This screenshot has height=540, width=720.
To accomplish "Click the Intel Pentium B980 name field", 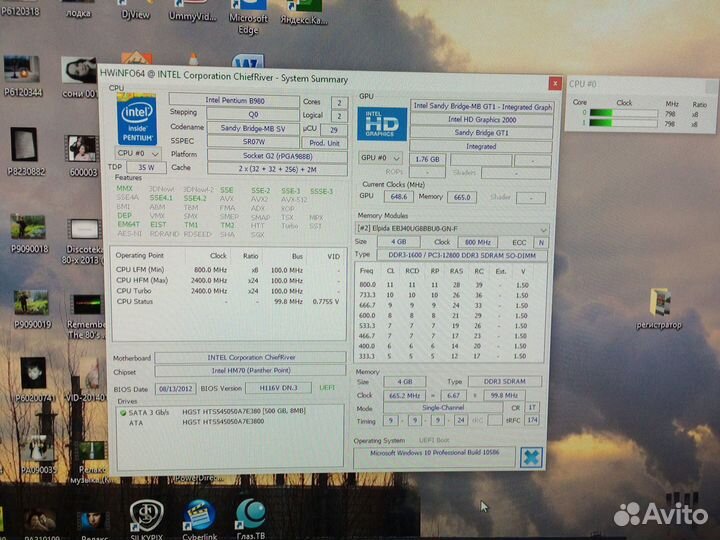I will (234, 100).
